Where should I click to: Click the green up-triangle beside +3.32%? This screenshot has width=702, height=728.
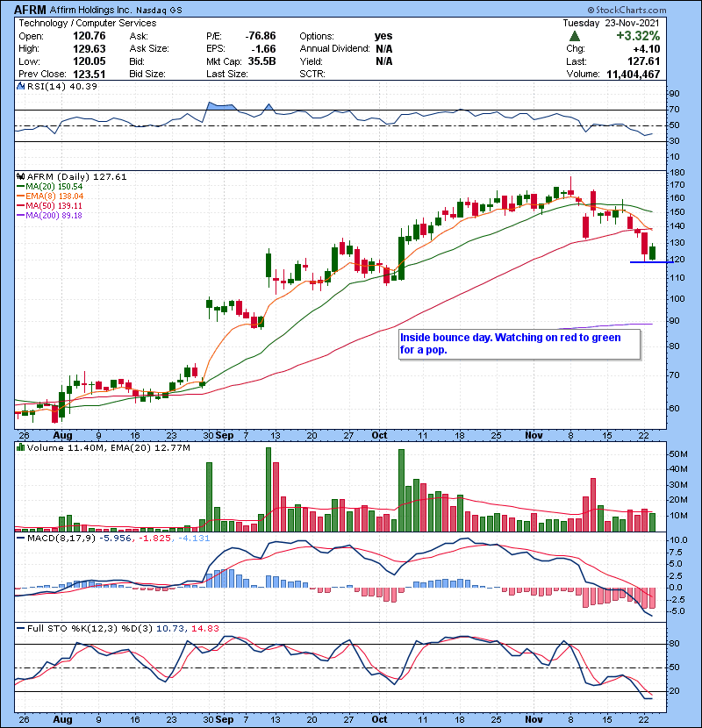575,36
